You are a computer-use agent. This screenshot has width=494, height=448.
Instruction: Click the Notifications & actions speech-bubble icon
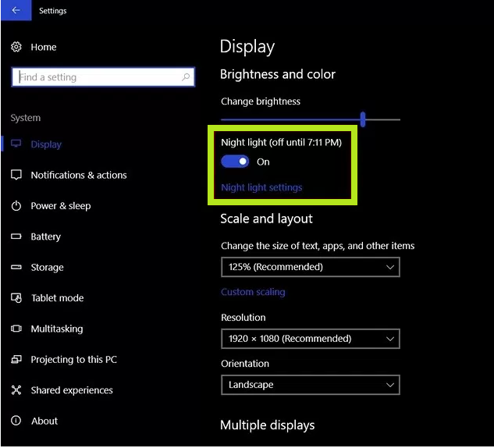16,175
